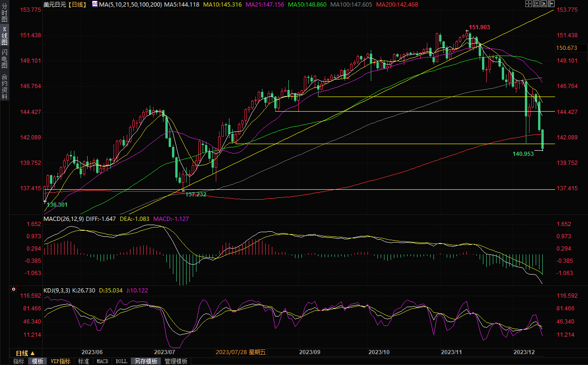The height and width of the screenshot is (365, 588).
Task: Open 管理模板 template manager
Action: click(x=176, y=361)
